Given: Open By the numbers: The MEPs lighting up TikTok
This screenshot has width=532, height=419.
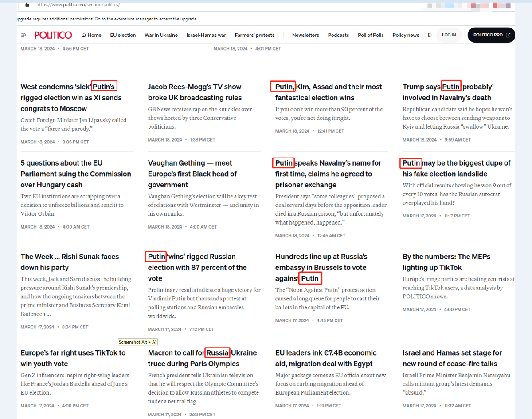Looking at the screenshot, I should [446, 262].
